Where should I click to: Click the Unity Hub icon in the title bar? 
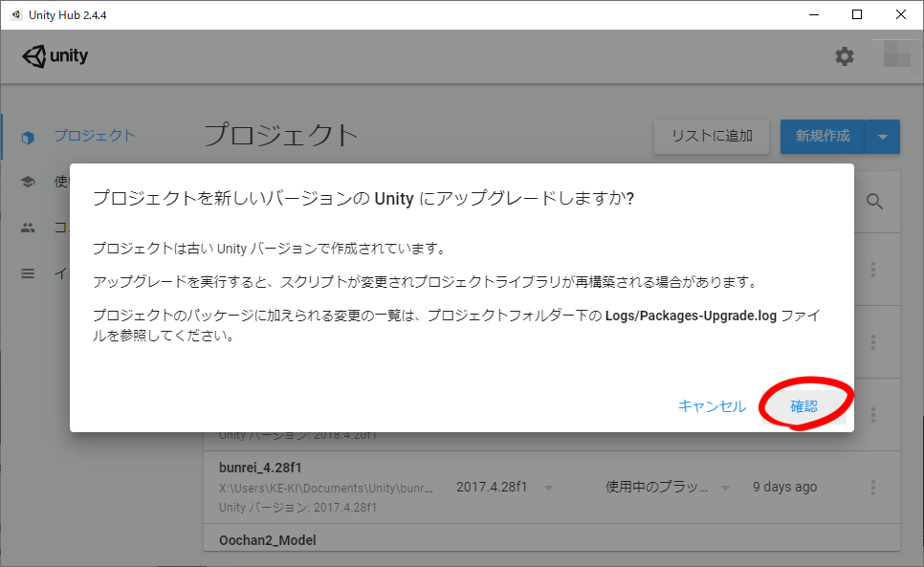[15, 14]
